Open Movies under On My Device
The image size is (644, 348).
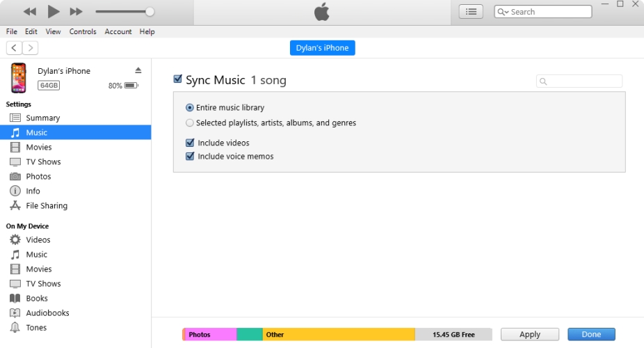76,269
